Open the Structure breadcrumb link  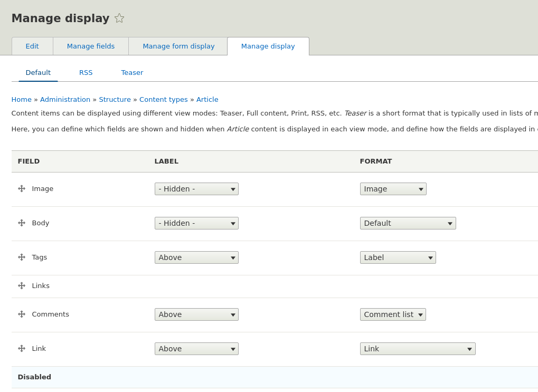tap(115, 100)
